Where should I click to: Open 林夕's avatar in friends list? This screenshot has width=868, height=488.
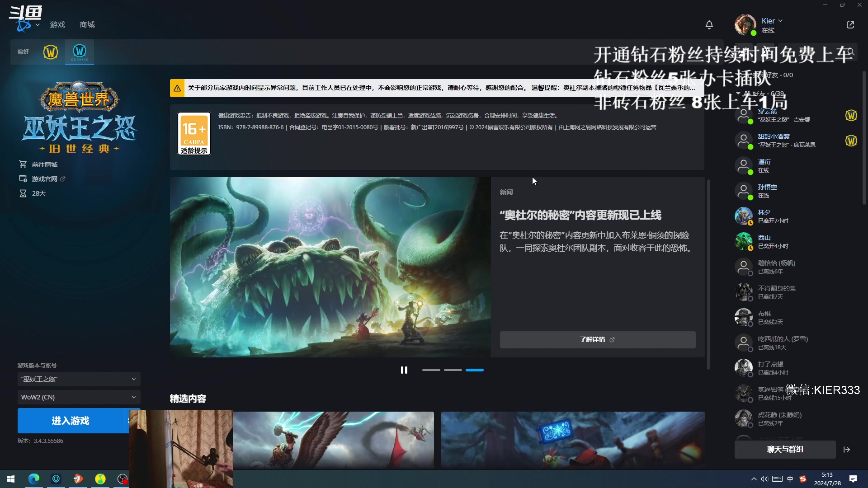744,216
